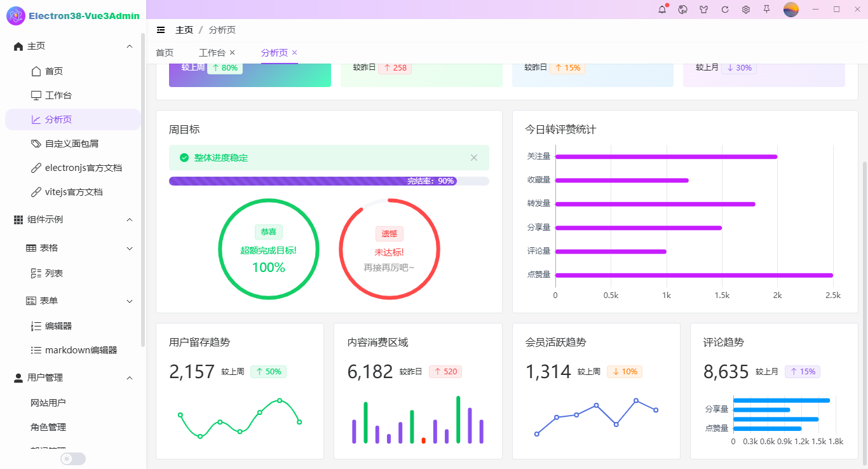Switch to the 首页 tab

click(x=164, y=53)
